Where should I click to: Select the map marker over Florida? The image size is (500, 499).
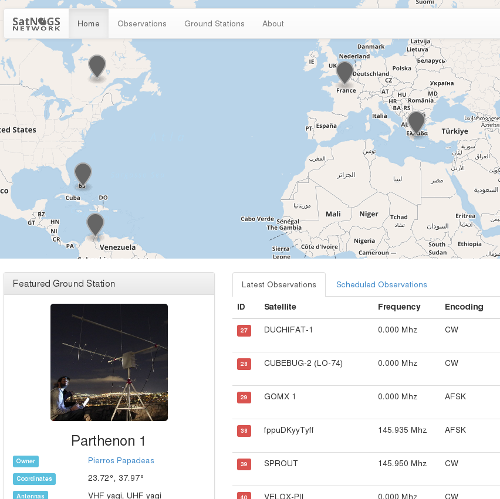tap(83, 174)
